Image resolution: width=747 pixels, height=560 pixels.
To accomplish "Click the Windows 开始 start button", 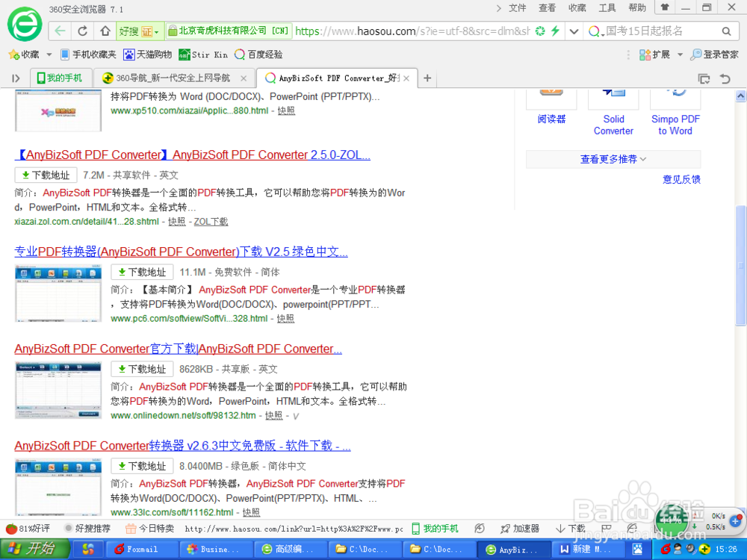I will click(34, 549).
